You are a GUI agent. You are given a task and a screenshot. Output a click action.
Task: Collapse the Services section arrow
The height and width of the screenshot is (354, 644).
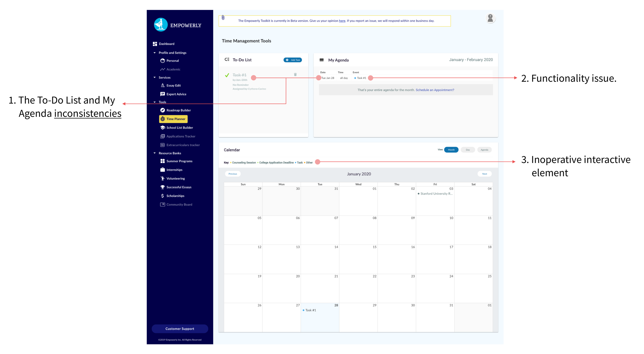tap(155, 77)
